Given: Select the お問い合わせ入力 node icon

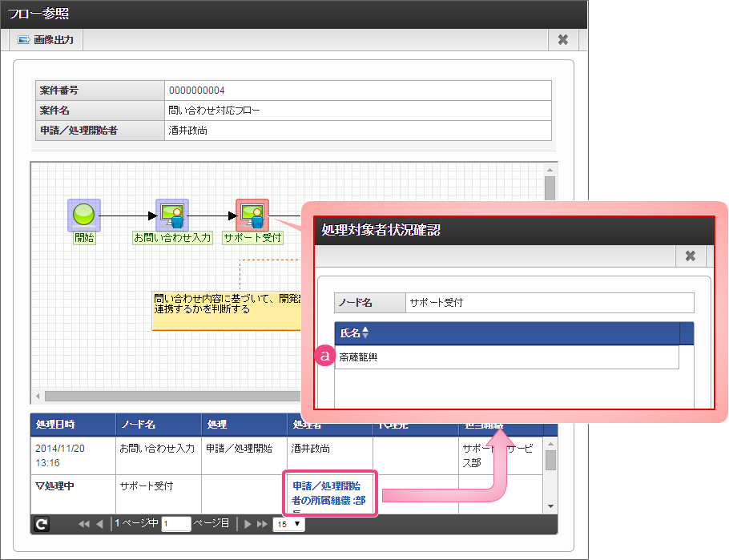Looking at the screenshot, I should click(172, 215).
